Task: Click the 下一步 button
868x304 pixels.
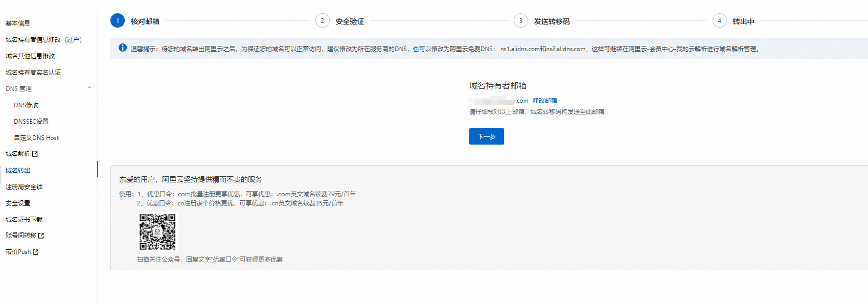Action: point(486,136)
